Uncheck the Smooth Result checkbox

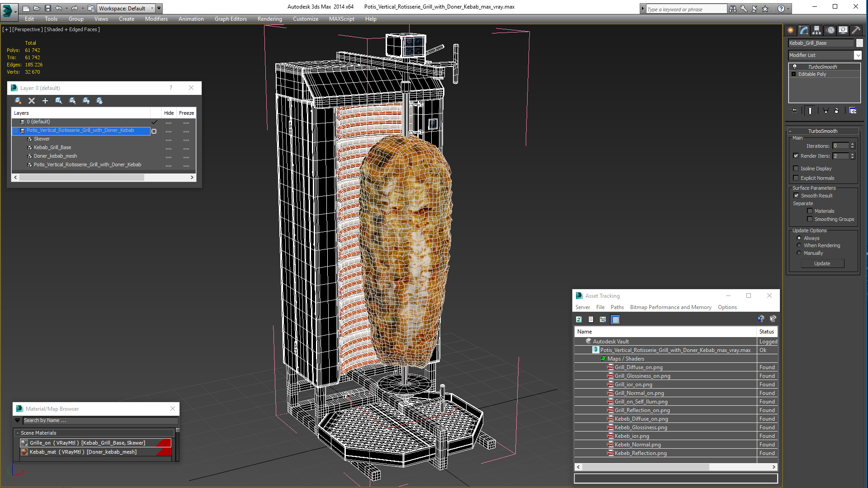click(796, 196)
